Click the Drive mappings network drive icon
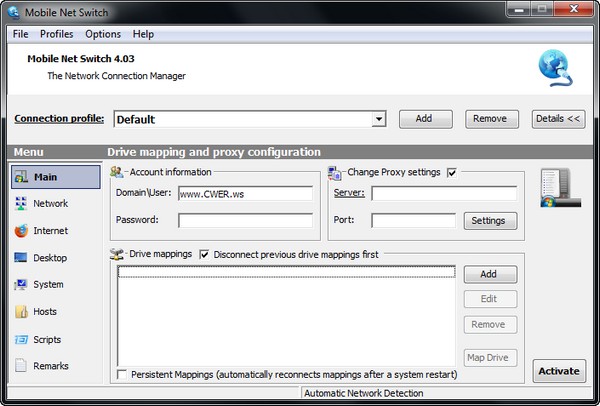The height and width of the screenshot is (406, 600). tap(116, 254)
